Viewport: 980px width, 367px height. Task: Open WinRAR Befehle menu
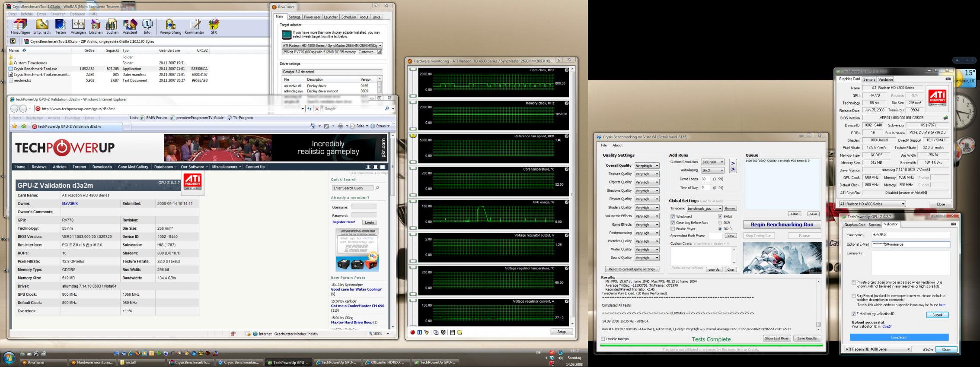click(27, 14)
